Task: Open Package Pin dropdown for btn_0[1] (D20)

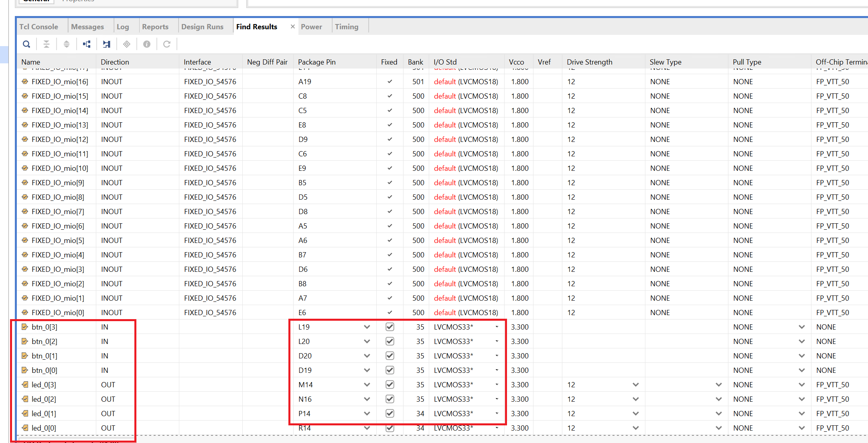Action: (367, 356)
